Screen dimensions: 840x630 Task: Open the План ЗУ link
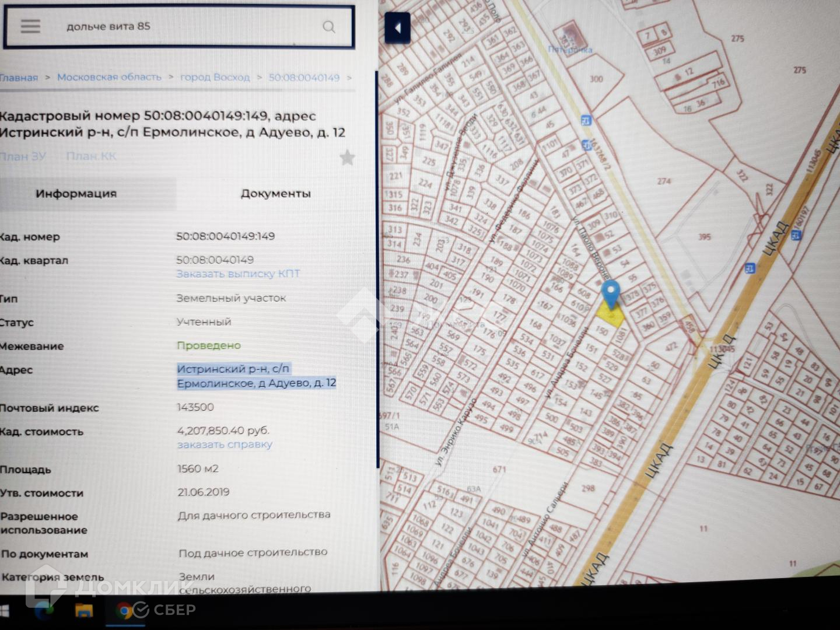pos(23,156)
